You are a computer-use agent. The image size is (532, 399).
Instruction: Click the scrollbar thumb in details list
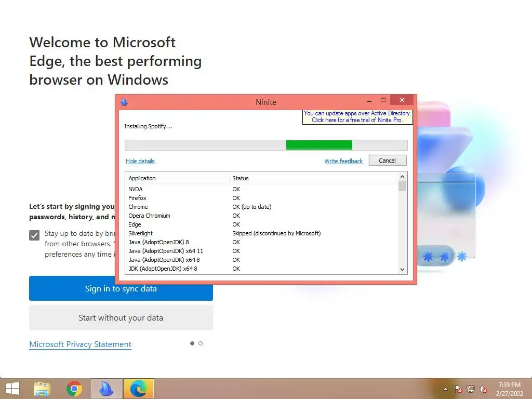403,186
